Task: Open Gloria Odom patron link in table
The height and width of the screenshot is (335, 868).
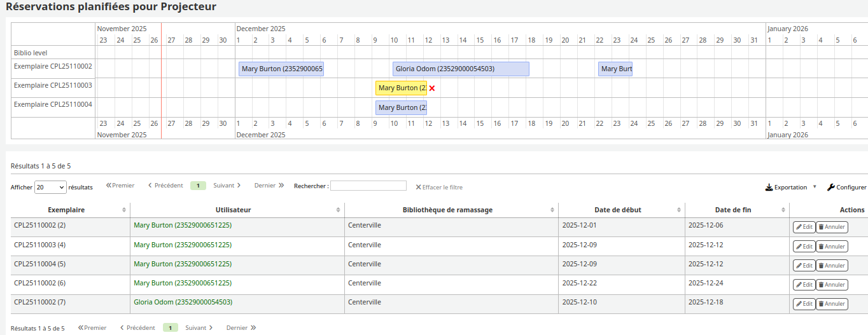Action: point(183,302)
